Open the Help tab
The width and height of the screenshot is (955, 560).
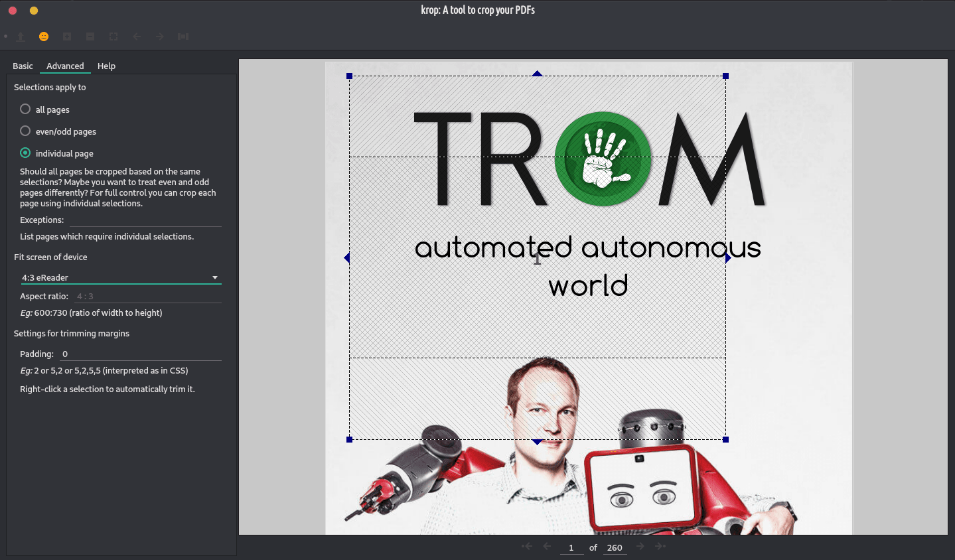point(106,66)
